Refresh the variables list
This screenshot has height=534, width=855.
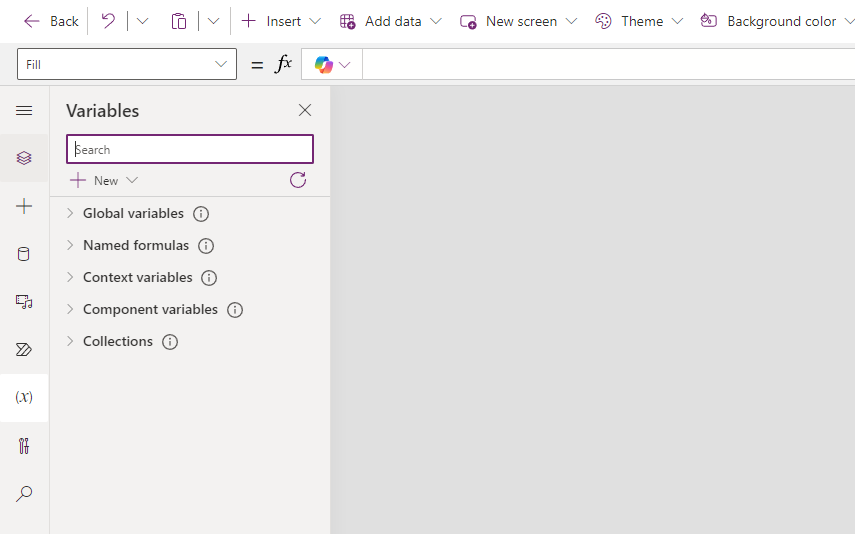(x=298, y=180)
